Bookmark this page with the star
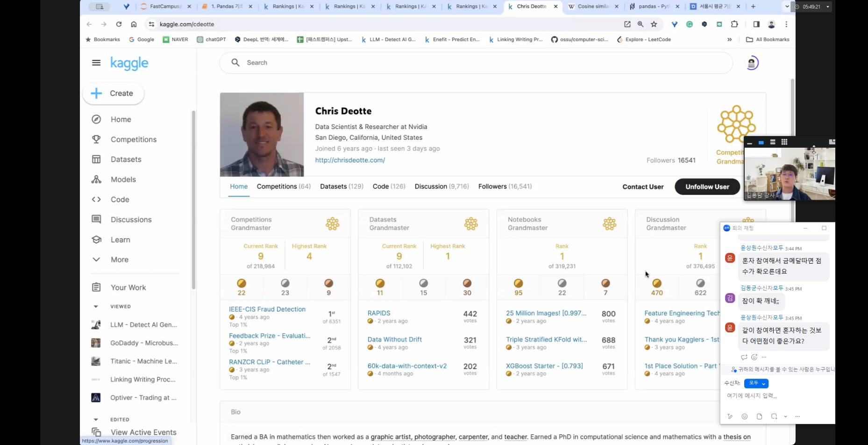868x445 pixels. [x=654, y=24]
